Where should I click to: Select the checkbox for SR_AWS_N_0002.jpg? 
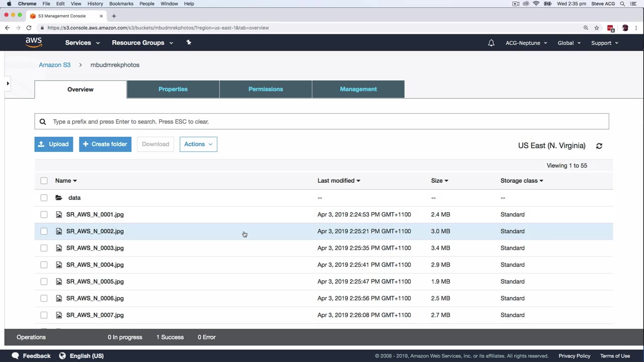point(44,231)
